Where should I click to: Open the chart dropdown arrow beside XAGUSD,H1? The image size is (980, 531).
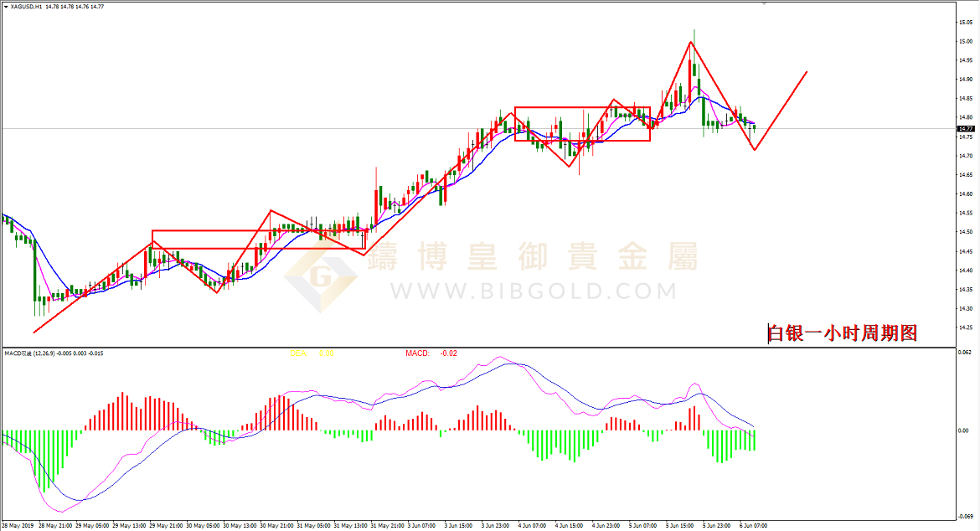(x=6, y=7)
